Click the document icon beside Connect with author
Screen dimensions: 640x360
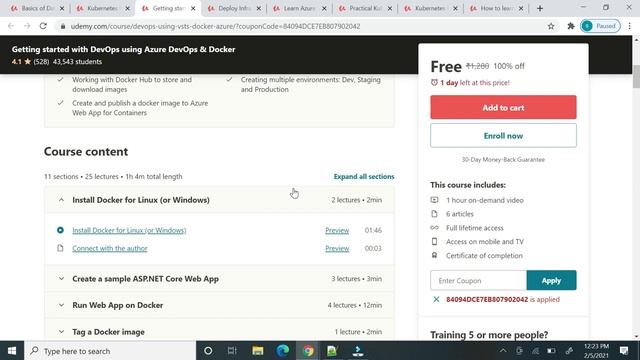[60, 248]
